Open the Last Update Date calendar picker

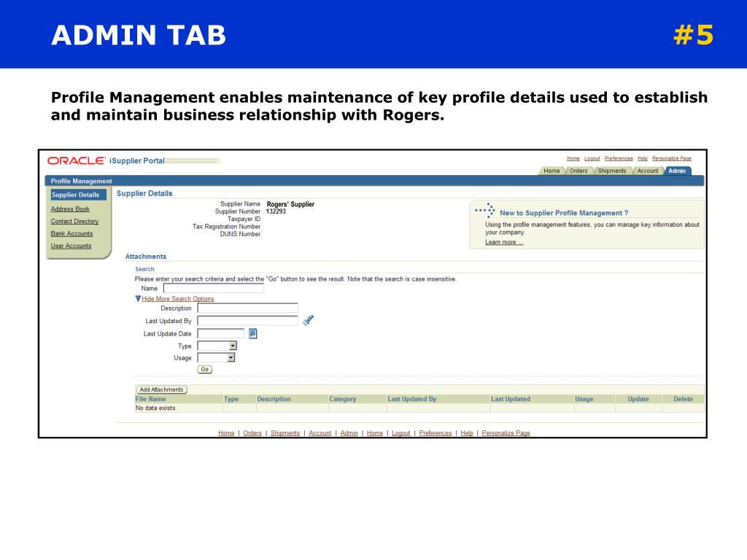pyautogui.click(x=253, y=333)
